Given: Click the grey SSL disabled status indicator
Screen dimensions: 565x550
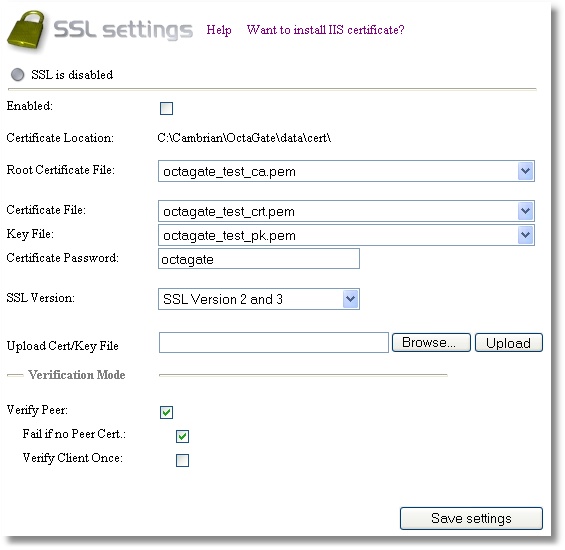Looking at the screenshot, I should click(x=17, y=75).
